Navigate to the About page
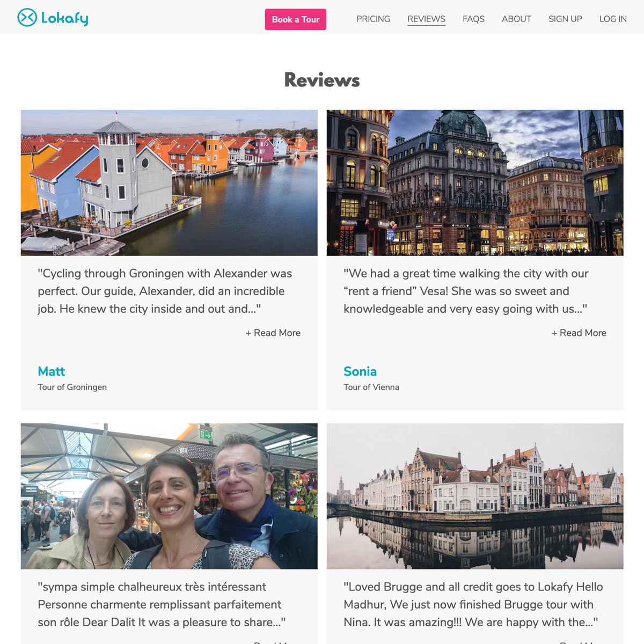 [x=516, y=19]
